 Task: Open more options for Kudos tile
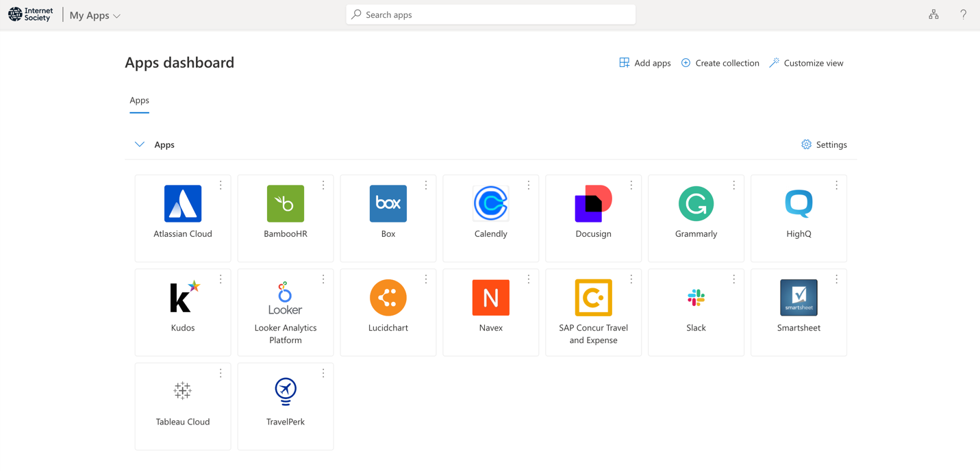click(221, 279)
